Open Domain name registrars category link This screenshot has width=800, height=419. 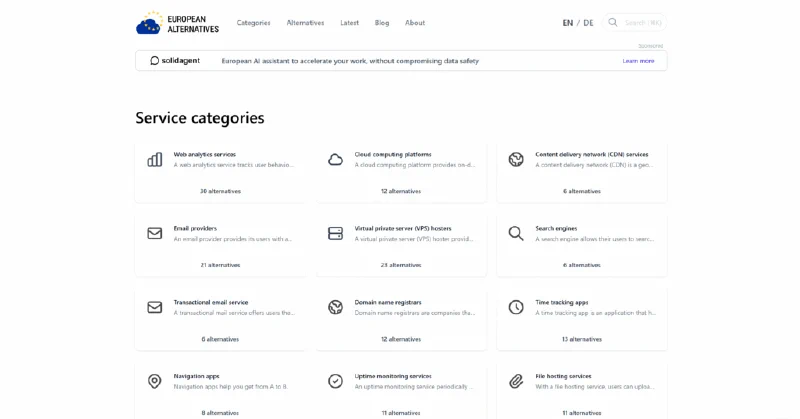388,302
